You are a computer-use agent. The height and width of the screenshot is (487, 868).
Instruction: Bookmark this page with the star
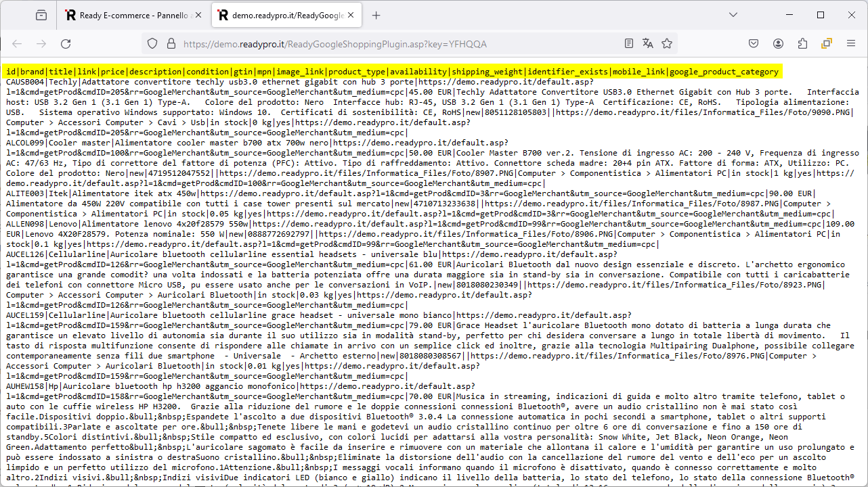[x=667, y=44]
